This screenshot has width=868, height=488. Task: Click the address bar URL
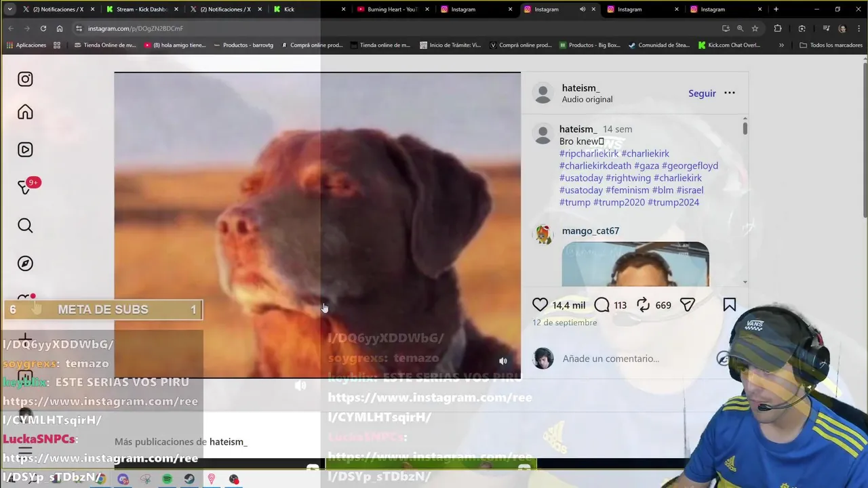tap(135, 28)
